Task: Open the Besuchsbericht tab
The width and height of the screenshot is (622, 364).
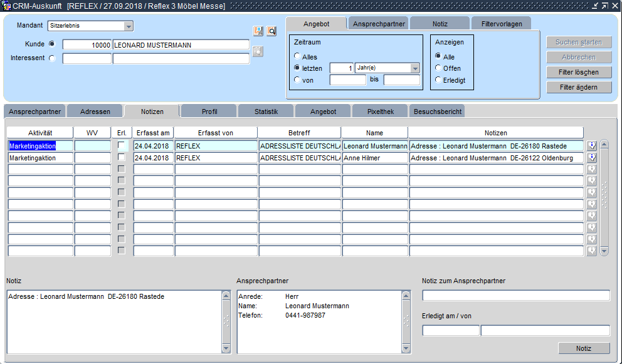Action: pos(436,112)
